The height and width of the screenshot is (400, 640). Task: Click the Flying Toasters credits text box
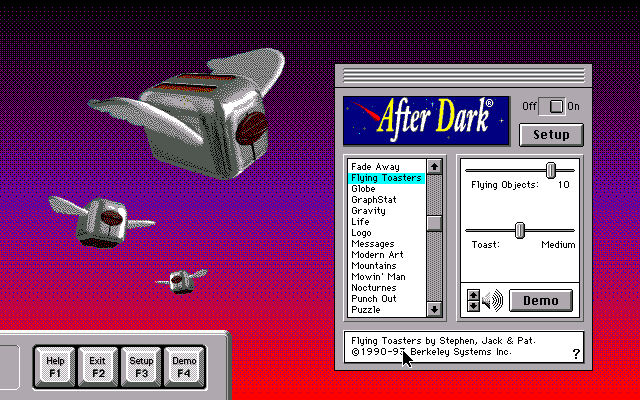tap(464, 347)
